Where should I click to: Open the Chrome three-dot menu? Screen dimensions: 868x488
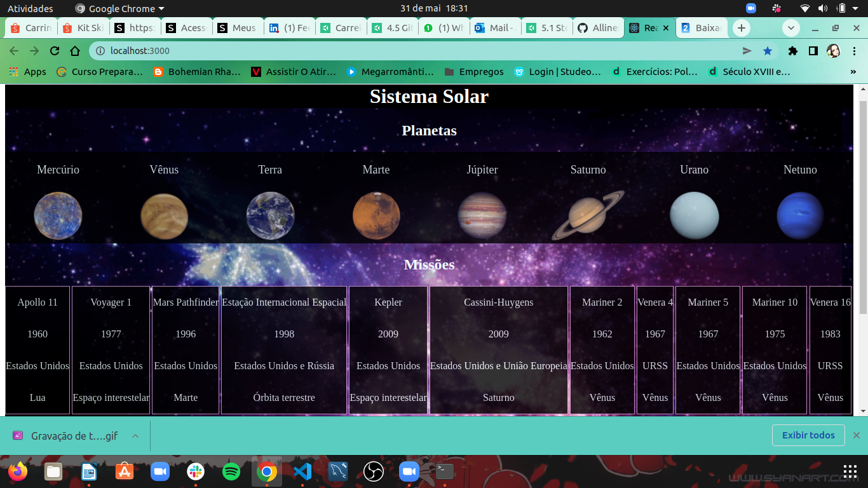855,50
